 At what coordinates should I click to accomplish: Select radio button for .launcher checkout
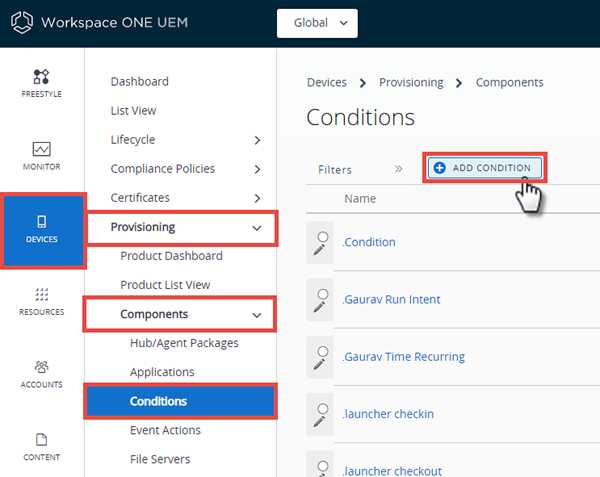[323, 466]
